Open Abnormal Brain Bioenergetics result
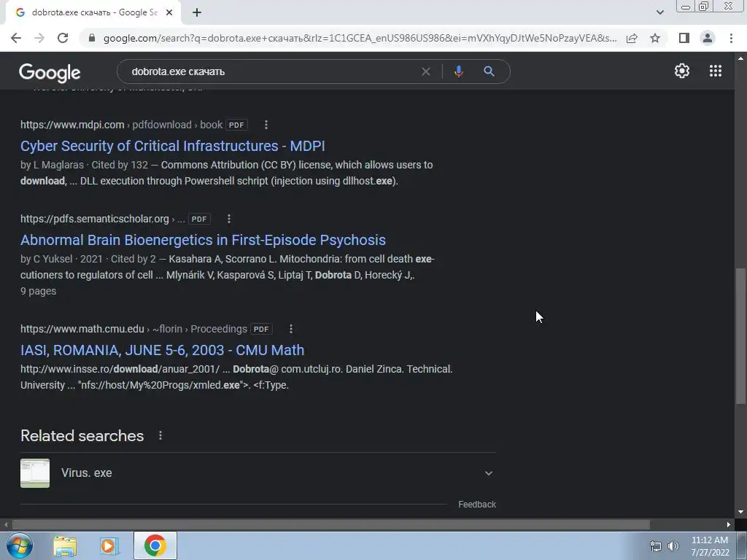This screenshot has height=560, width=747. point(203,240)
